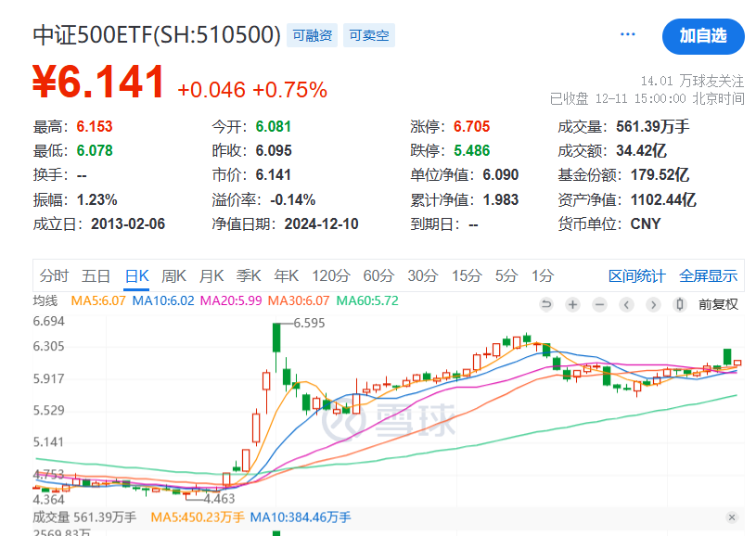Click the 累计净值 value 1.983
The width and height of the screenshot is (756, 536).
click(501, 200)
